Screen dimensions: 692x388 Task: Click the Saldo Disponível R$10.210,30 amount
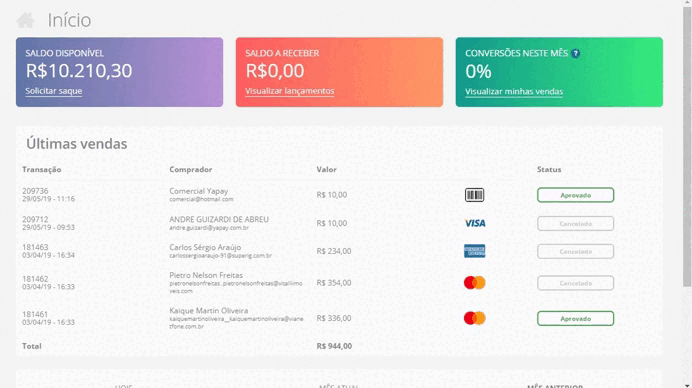coord(79,71)
